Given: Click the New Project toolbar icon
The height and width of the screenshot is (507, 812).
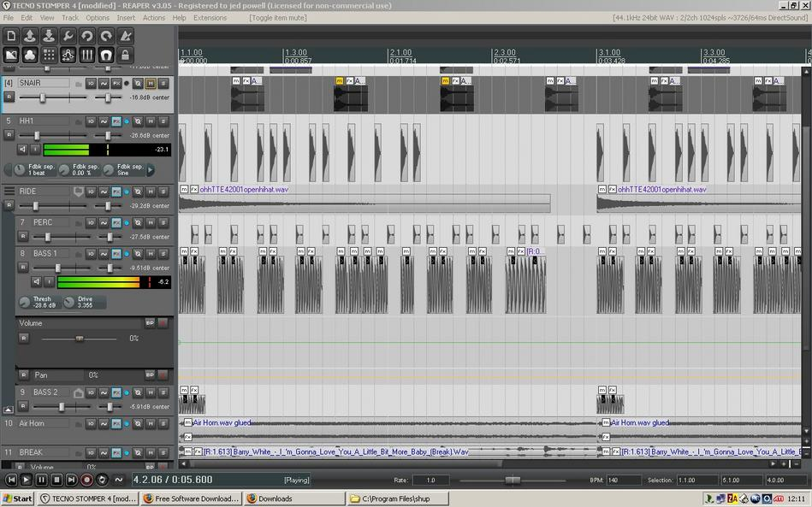Looking at the screenshot, I should [11, 36].
